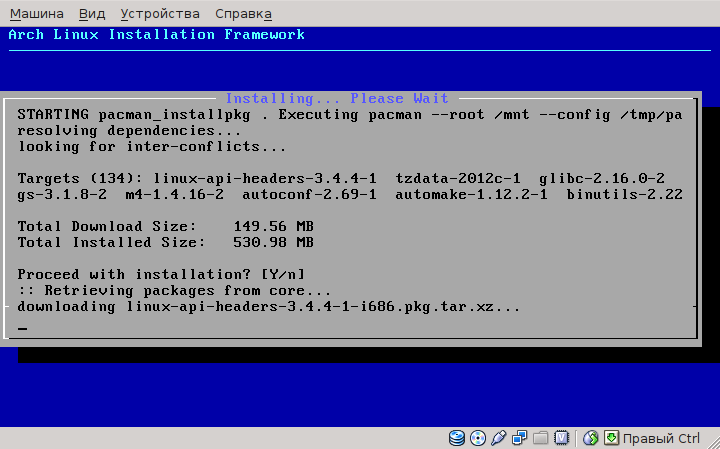The height and width of the screenshot is (449, 720).
Task: Click the virtualization features chip icon
Action: (x=561, y=438)
